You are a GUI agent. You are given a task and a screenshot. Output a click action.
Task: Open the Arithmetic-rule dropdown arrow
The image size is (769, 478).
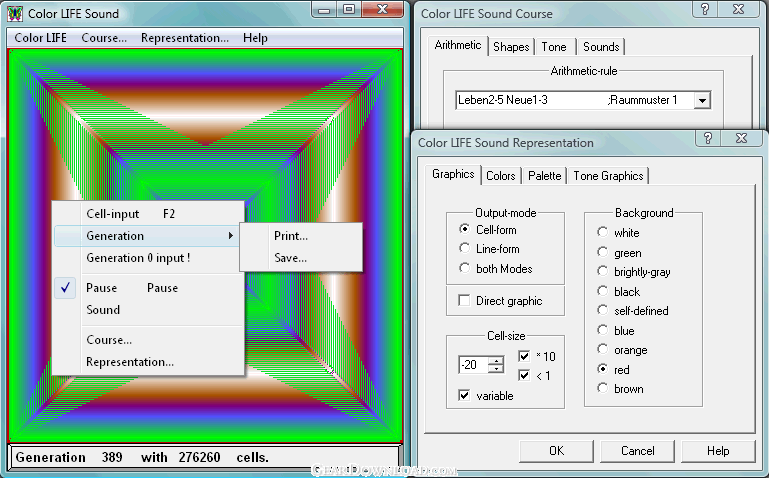[702, 101]
